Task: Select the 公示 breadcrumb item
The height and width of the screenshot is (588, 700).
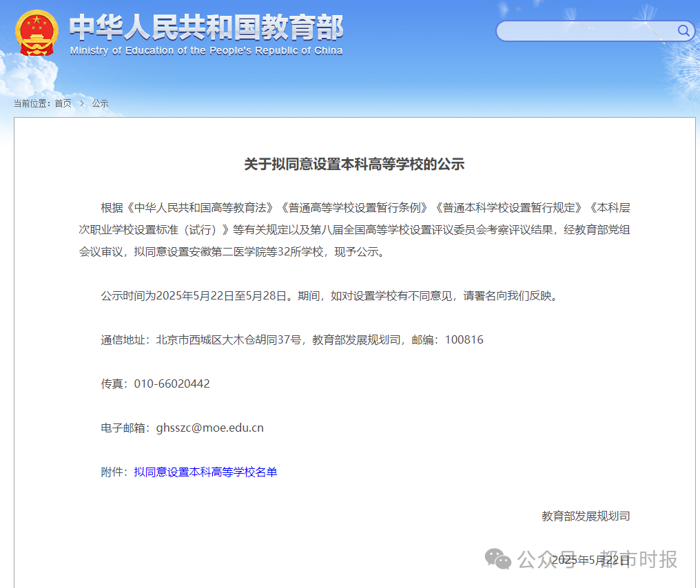Action: coord(100,103)
